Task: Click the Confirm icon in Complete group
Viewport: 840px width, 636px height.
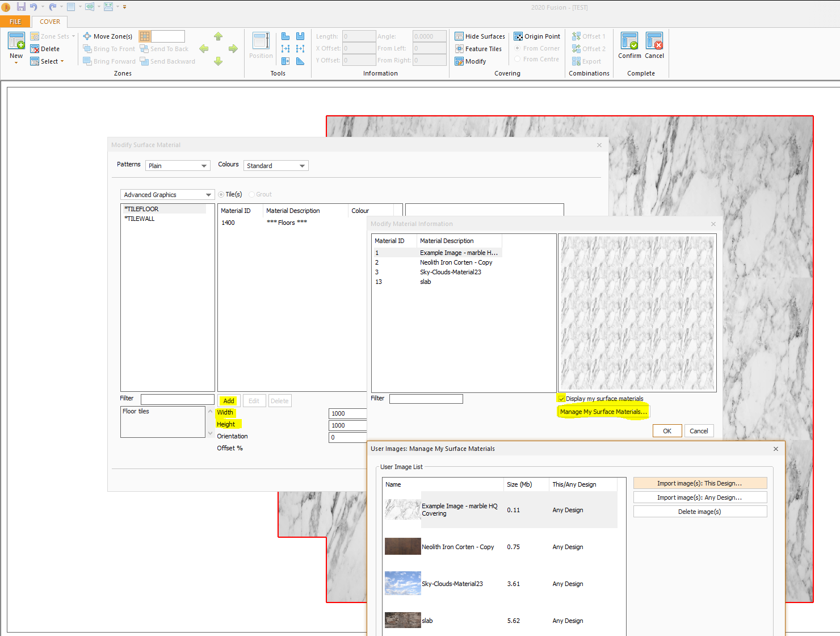Action: coord(629,42)
